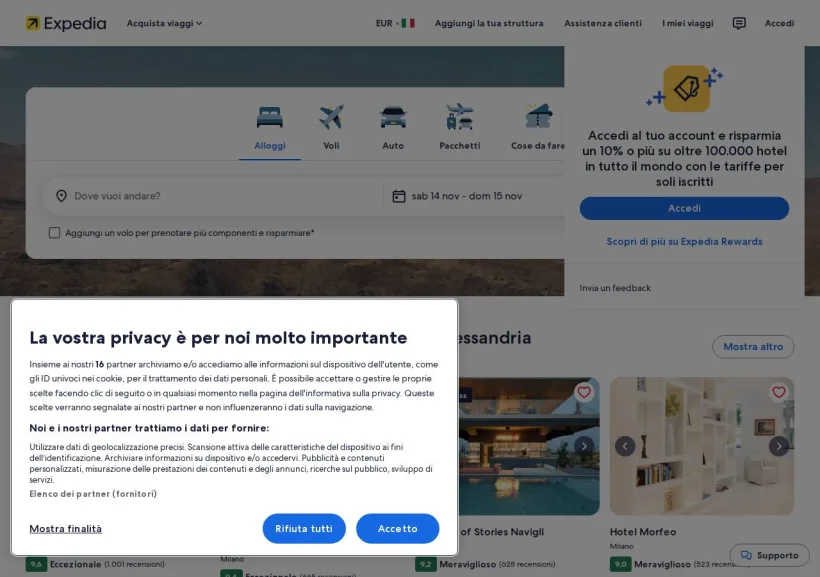Click the Mostra altro button
The height and width of the screenshot is (577, 820).
tap(753, 347)
